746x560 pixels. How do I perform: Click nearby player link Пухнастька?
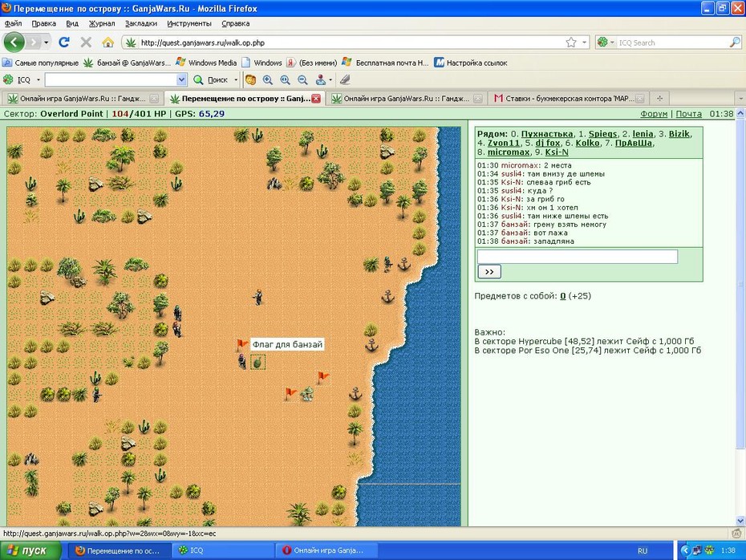pyautogui.click(x=547, y=134)
